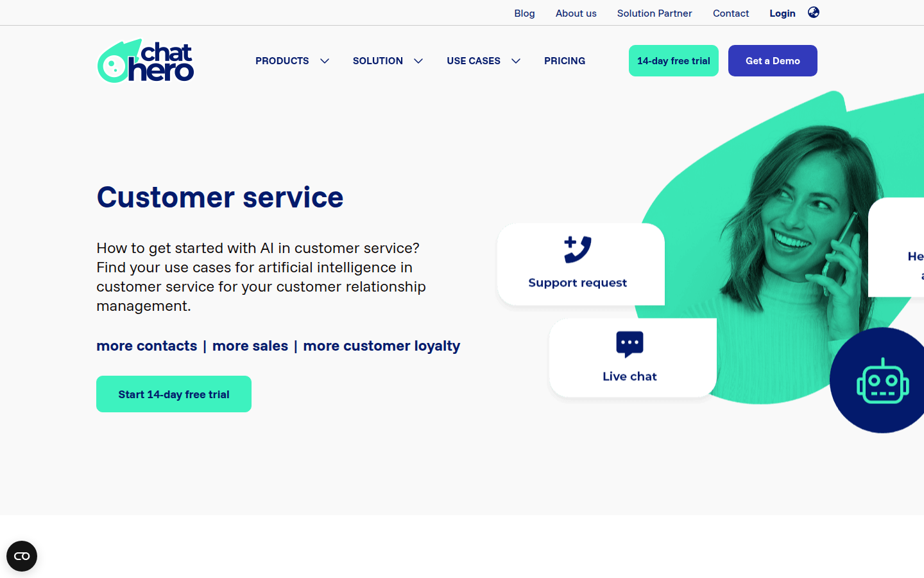Open the globe language selector icon
The height and width of the screenshot is (578, 924).
pos(813,12)
